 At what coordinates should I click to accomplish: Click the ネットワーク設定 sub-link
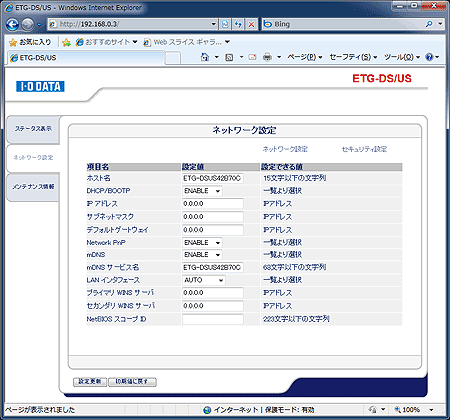[285, 149]
